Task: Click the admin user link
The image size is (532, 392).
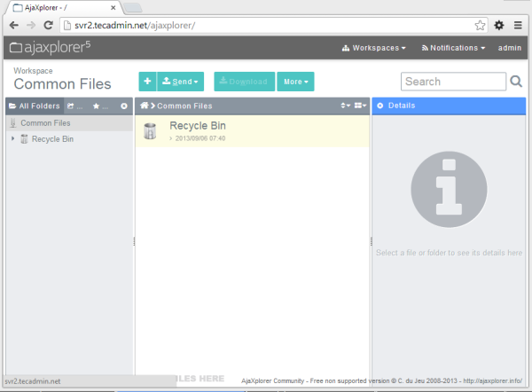Action: (x=510, y=48)
